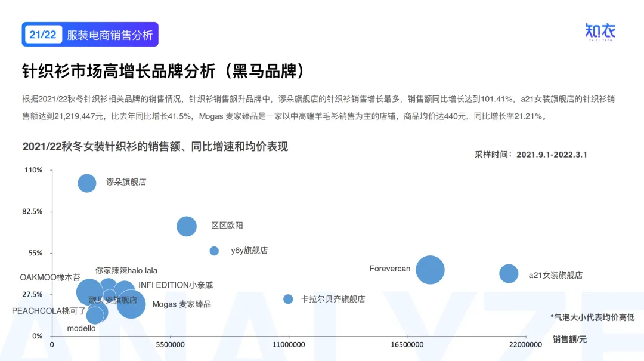Click the 你家辣辣halo lala label
The height and width of the screenshot is (361, 644).
(126, 270)
